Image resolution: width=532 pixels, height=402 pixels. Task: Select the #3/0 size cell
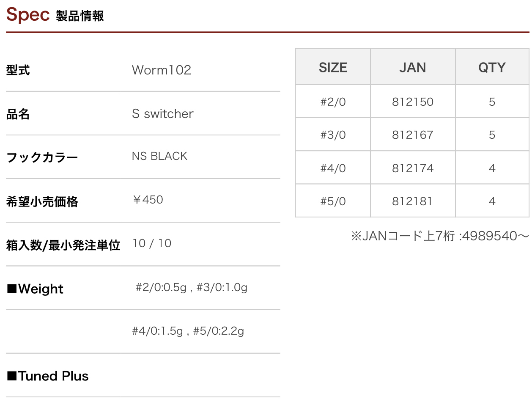(333, 135)
